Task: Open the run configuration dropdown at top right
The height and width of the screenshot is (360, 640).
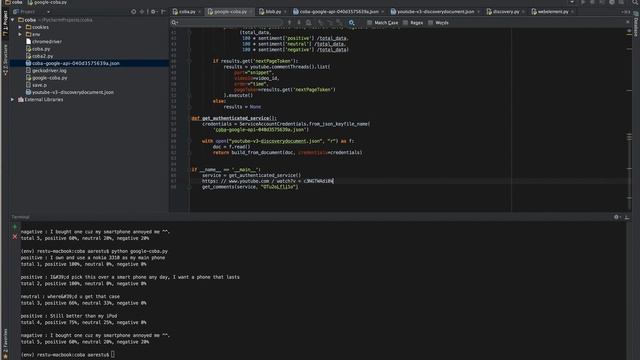Action: click(572, 2)
